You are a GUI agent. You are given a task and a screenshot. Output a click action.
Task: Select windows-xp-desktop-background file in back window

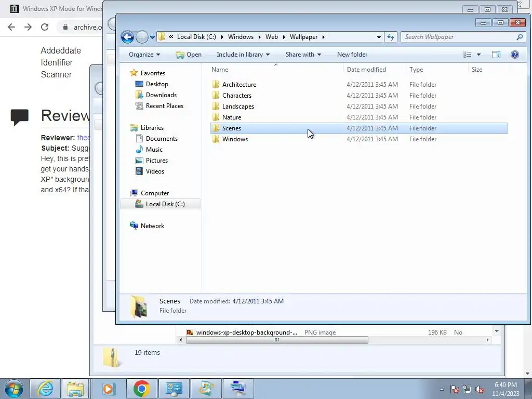[246, 332]
